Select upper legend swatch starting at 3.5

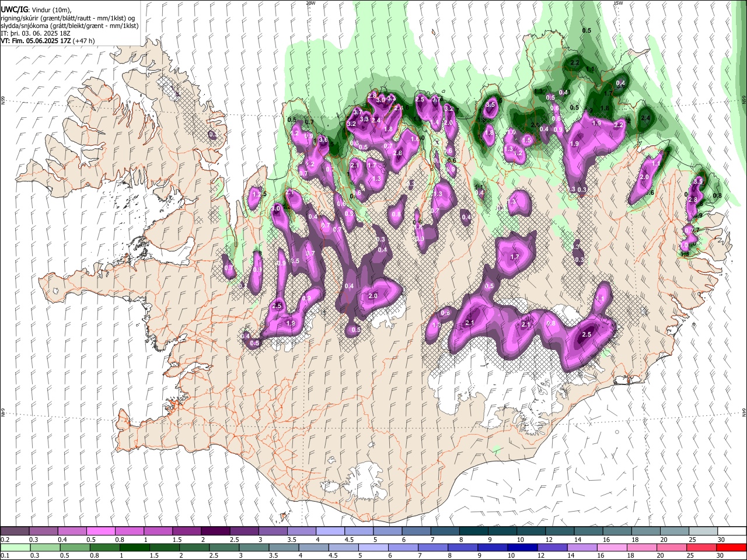pyautogui.click(x=301, y=531)
